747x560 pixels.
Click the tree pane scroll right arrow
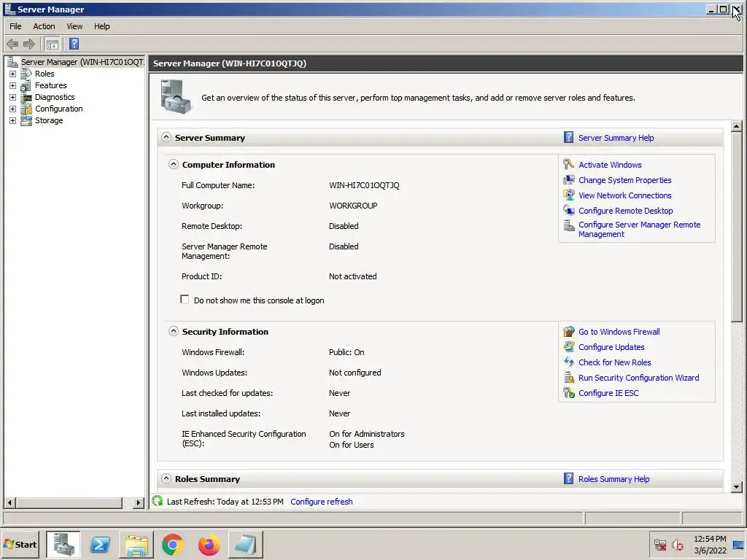(x=138, y=502)
